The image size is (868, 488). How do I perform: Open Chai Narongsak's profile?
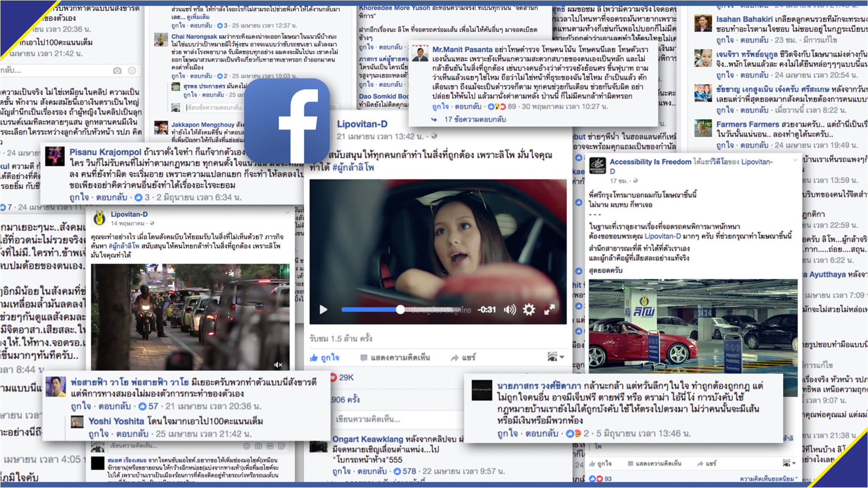tap(194, 37)
